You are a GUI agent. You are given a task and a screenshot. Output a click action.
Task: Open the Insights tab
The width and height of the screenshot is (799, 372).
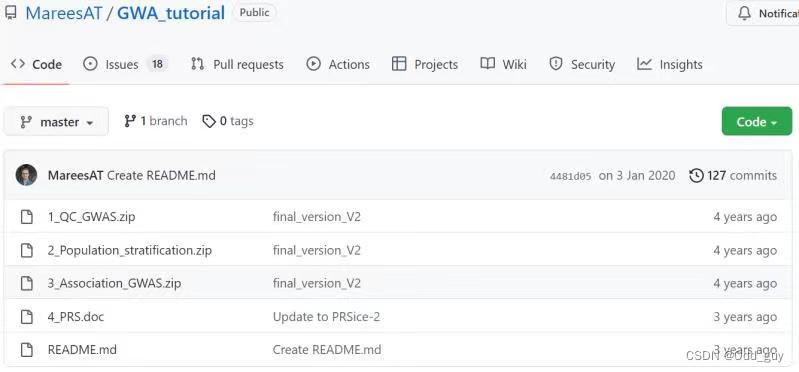point(670,64)
